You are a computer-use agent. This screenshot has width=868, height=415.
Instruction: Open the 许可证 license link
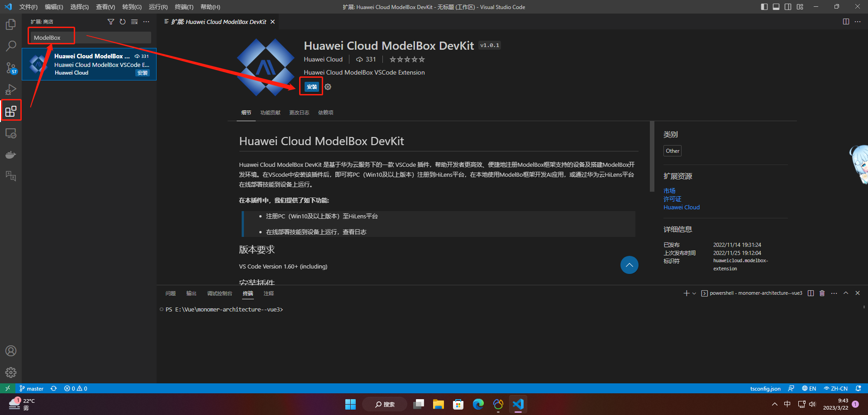[x=672, y=199]
